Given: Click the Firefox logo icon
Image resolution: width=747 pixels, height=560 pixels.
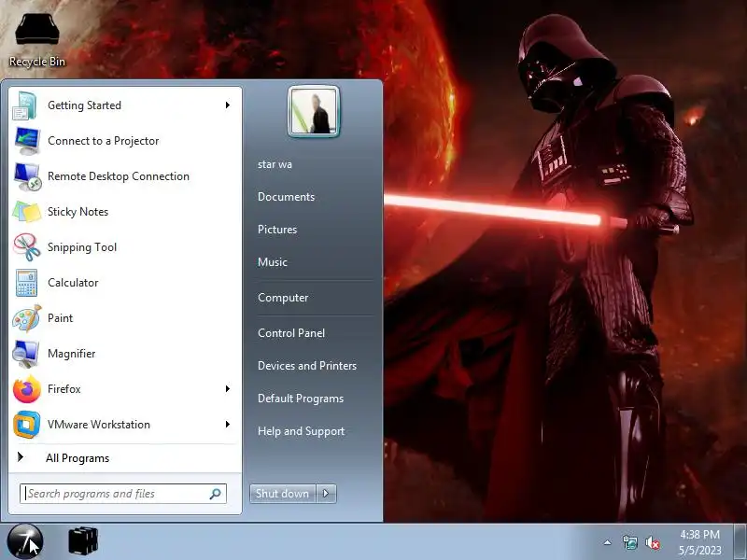Looking at the screenshot, I should (x=27, y=389).
